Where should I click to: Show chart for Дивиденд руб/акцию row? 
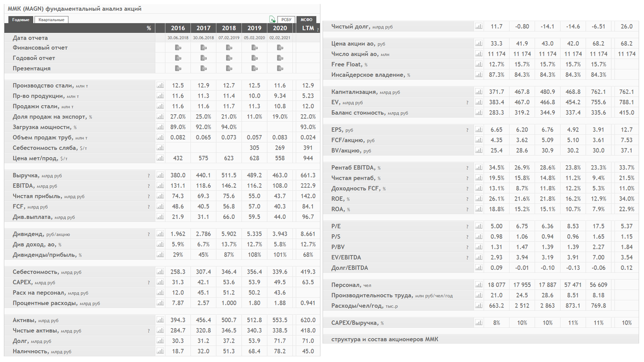(159, 234)
